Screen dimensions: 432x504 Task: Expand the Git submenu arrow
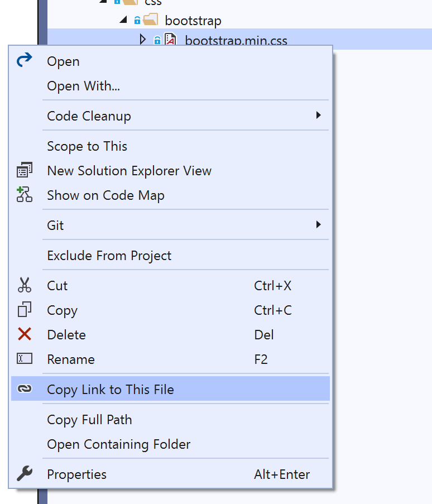[x=318, y=225]
